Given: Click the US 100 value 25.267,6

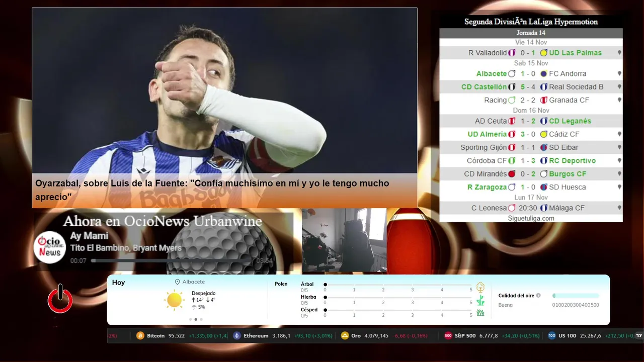Looking at the screenshot, I should pyautogui.click(x=590, y=336).
